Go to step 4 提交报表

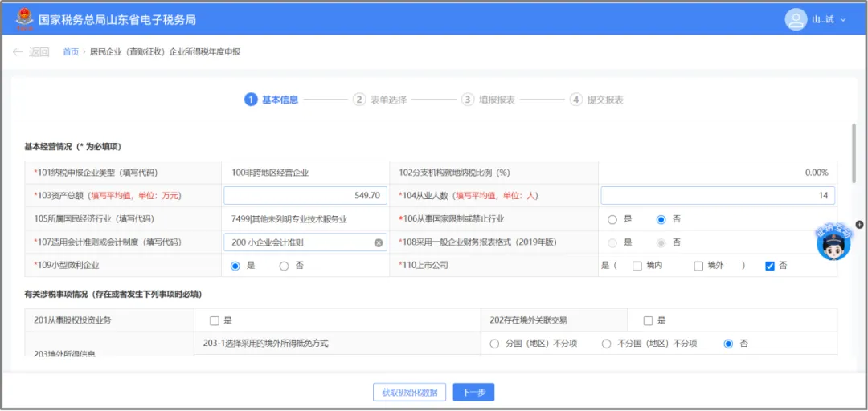click(597, 100)
